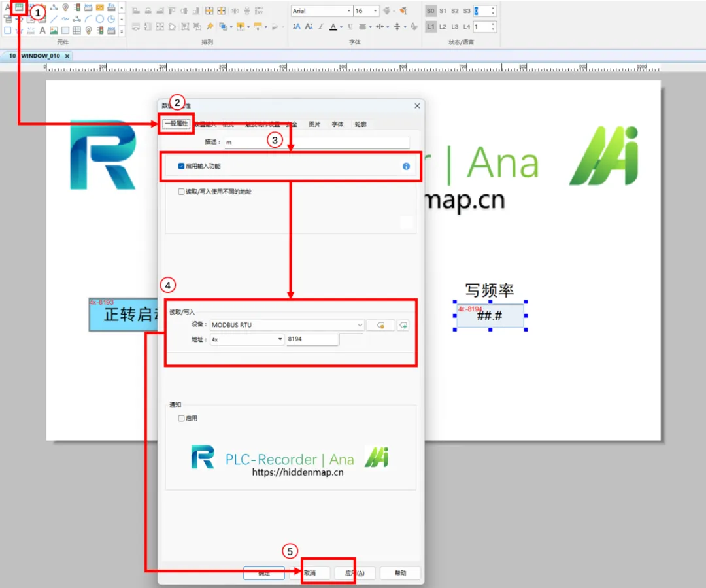Close the properties dialog
The height and width of the screenshot is (588, 706).
click(417, 106)
